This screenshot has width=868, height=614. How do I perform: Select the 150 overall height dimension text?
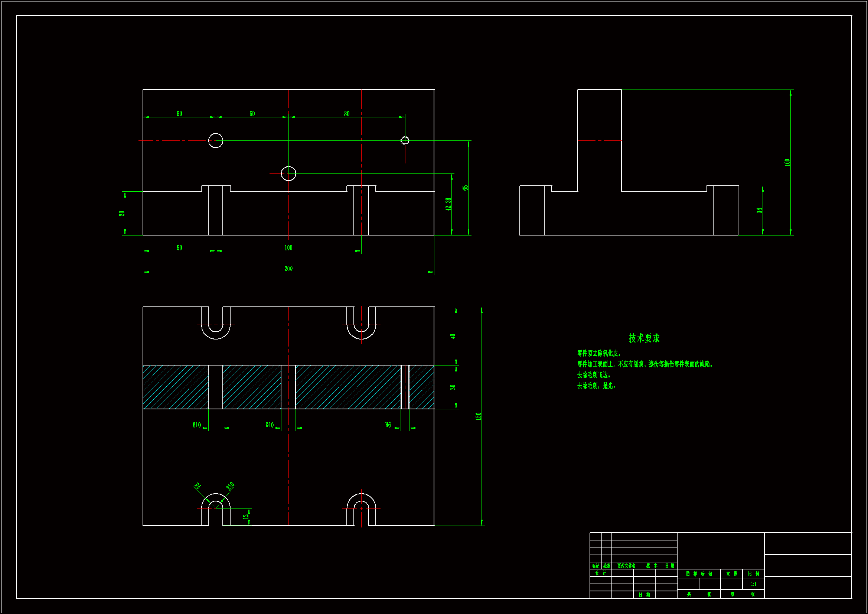(x=478, y=416)
